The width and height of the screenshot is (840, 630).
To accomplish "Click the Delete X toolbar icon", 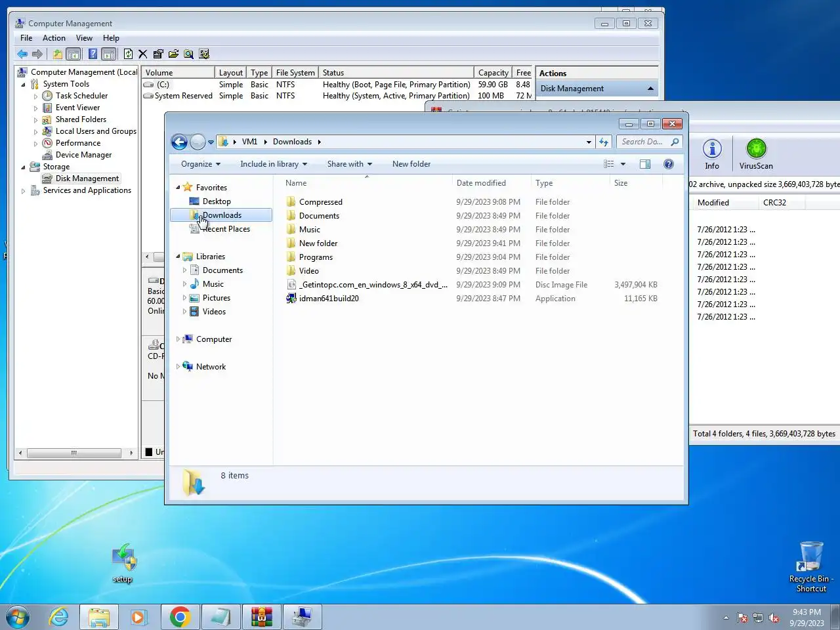I will point(142,54).
